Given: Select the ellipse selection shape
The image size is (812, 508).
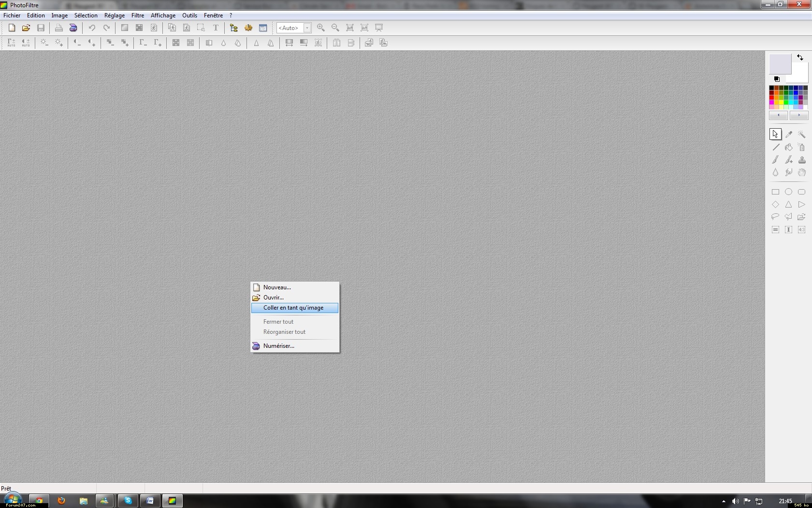Looking at the screenshot, I should click(789, 192).
